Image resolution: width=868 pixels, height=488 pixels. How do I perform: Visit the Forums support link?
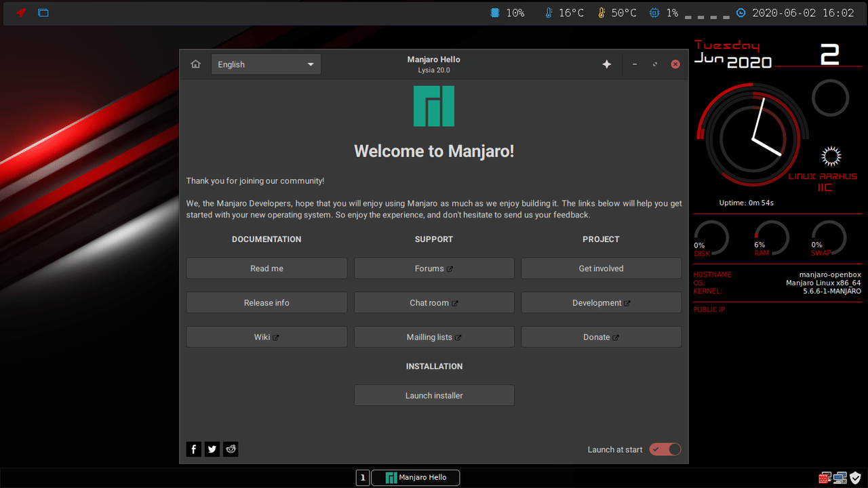pyautogui.click(x=434, y=268)
